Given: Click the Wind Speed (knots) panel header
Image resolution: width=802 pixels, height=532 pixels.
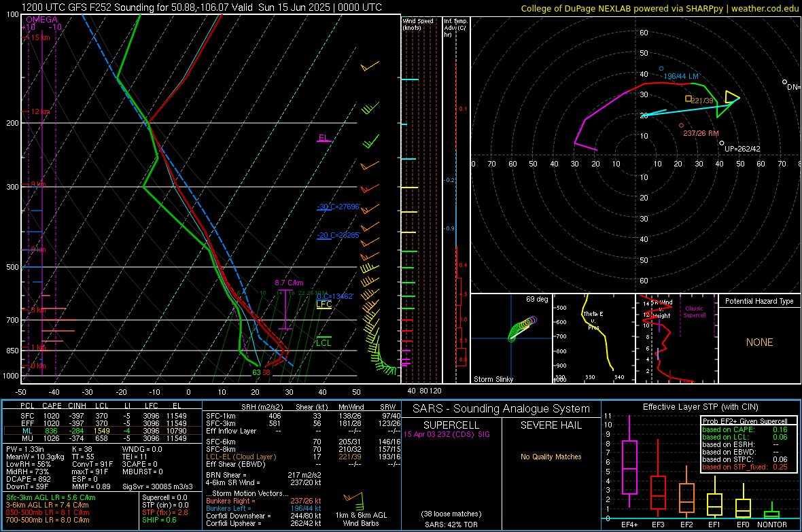Looking at the screenshot, I should 417,24.
